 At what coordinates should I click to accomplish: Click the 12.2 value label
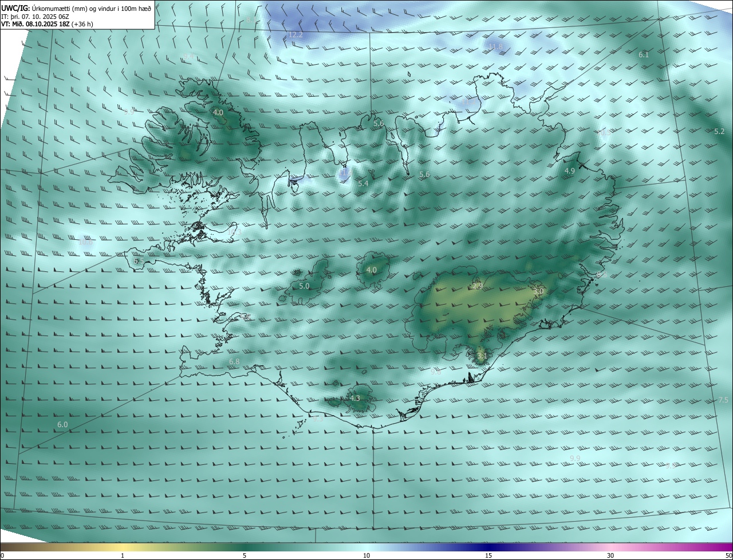295,35
